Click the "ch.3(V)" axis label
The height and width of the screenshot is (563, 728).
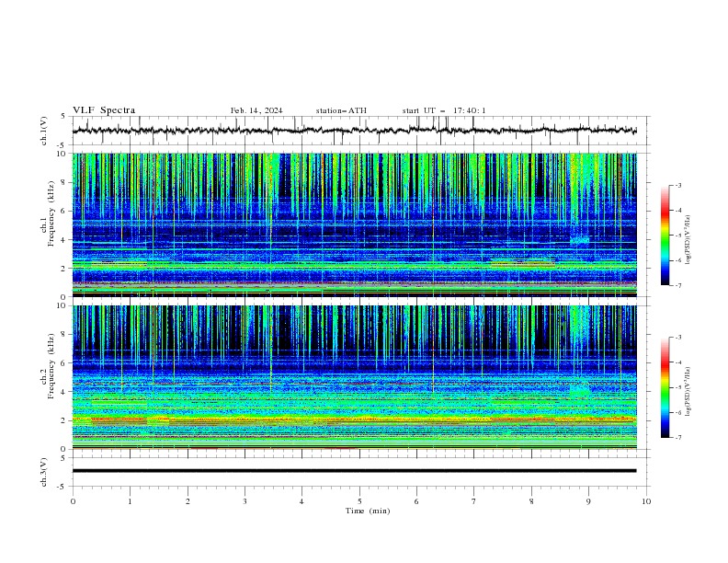[x=44, y=472]
